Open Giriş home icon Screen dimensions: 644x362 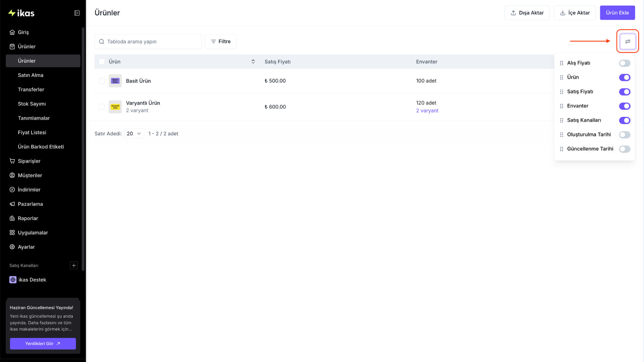tap(12, 32)
